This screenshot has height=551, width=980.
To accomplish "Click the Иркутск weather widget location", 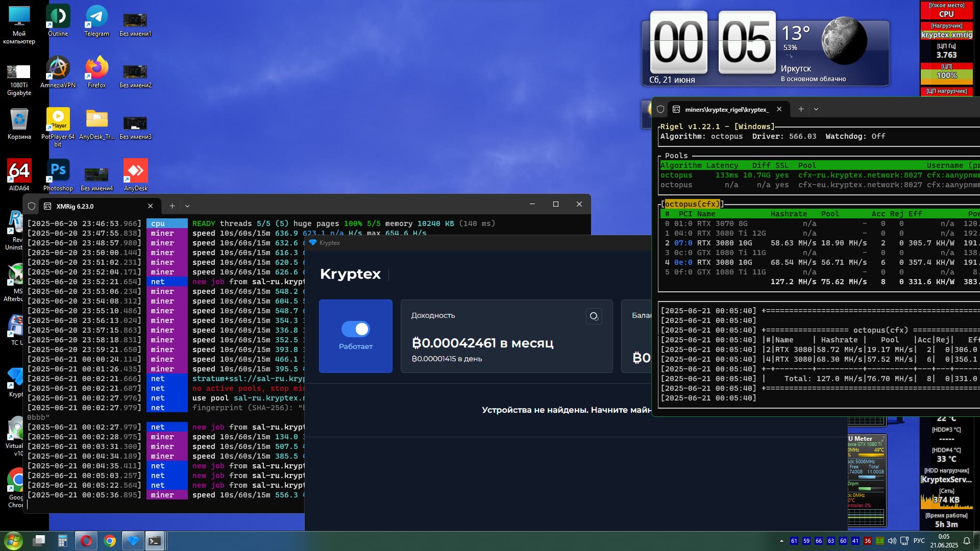I will 796,68.
